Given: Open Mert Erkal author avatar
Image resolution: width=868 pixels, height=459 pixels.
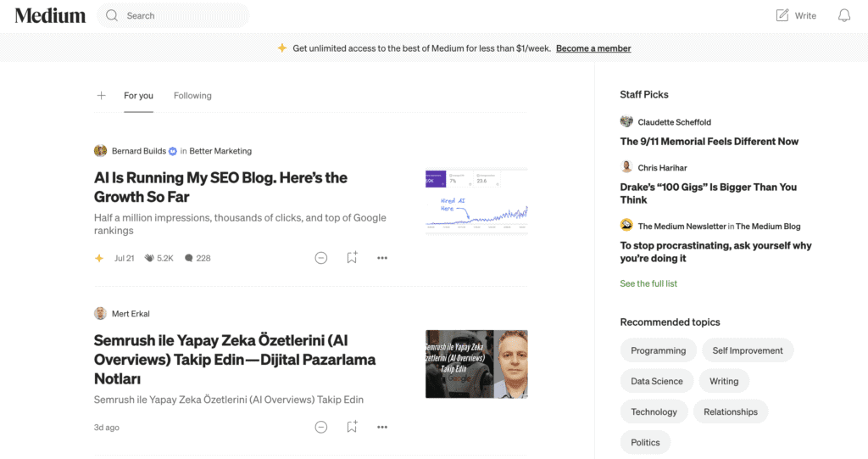Looking at the screenshot, I should 100,313.
